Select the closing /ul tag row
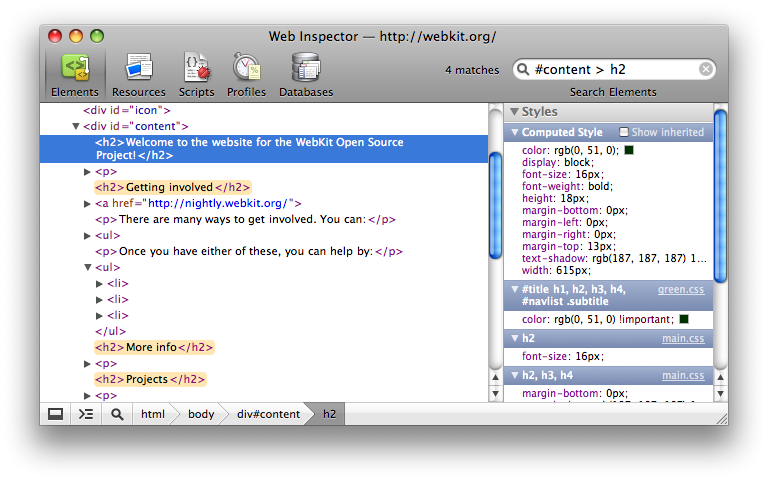The image size is (768, 480). (110, 331)
